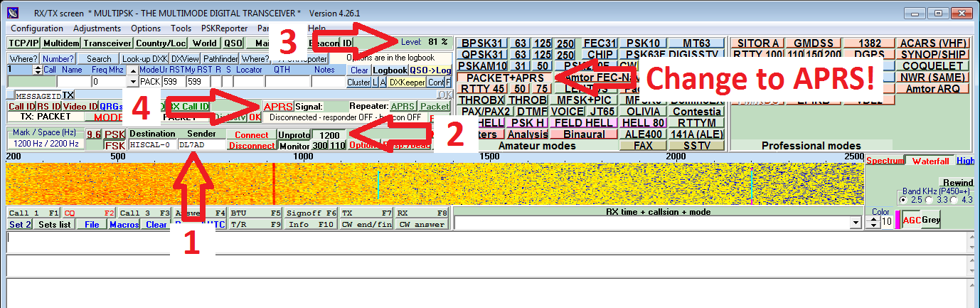
Task: Expand RX time + callsign + mode dropdown
Action: pos(855,223)
